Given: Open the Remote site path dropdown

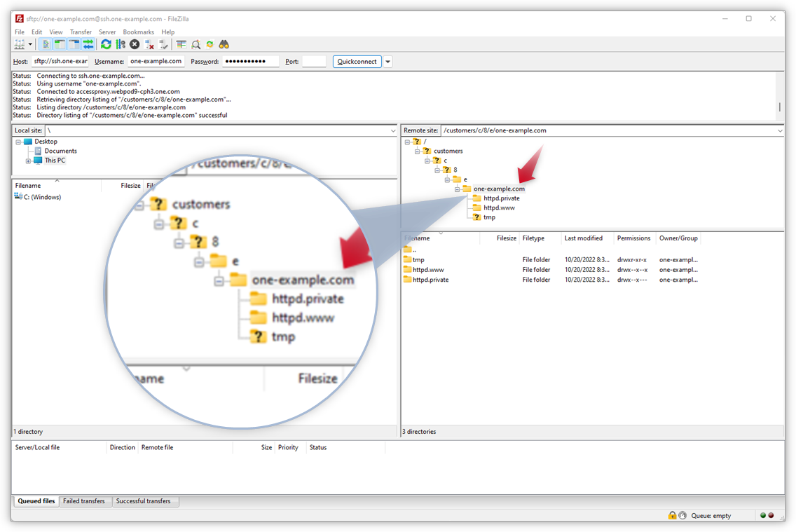Looking at the screenshot, I should [780, 130].
